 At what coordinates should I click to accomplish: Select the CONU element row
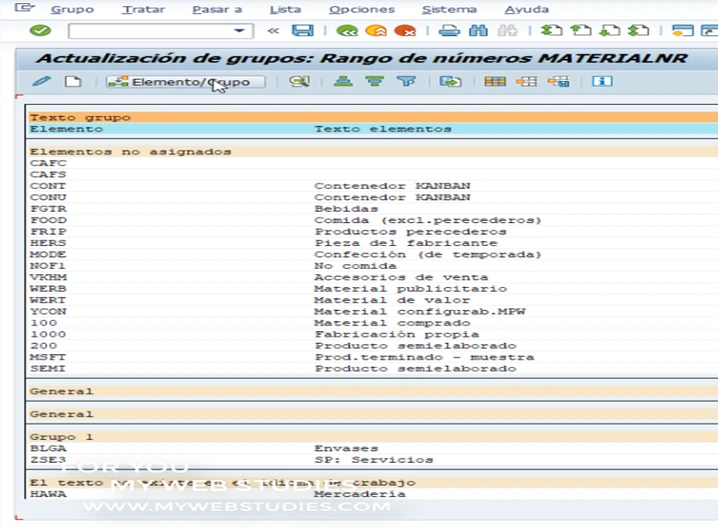[373, 197]
